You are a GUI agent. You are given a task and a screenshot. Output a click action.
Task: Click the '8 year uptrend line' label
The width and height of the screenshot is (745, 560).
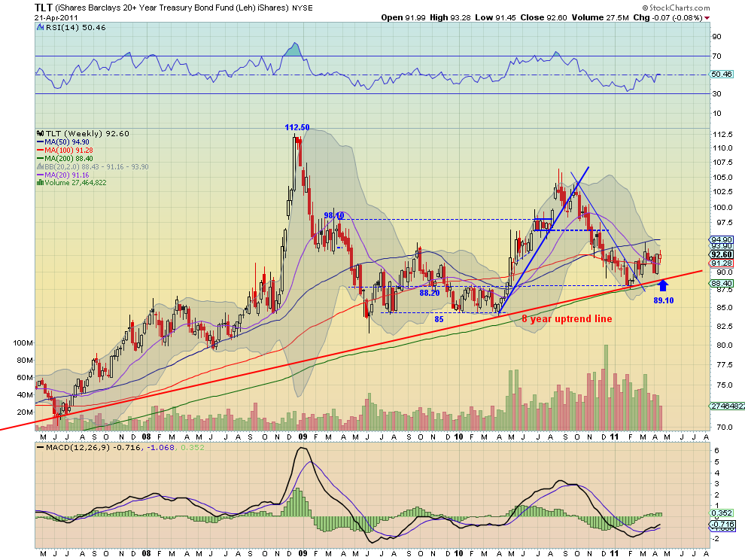coord(567,318)
